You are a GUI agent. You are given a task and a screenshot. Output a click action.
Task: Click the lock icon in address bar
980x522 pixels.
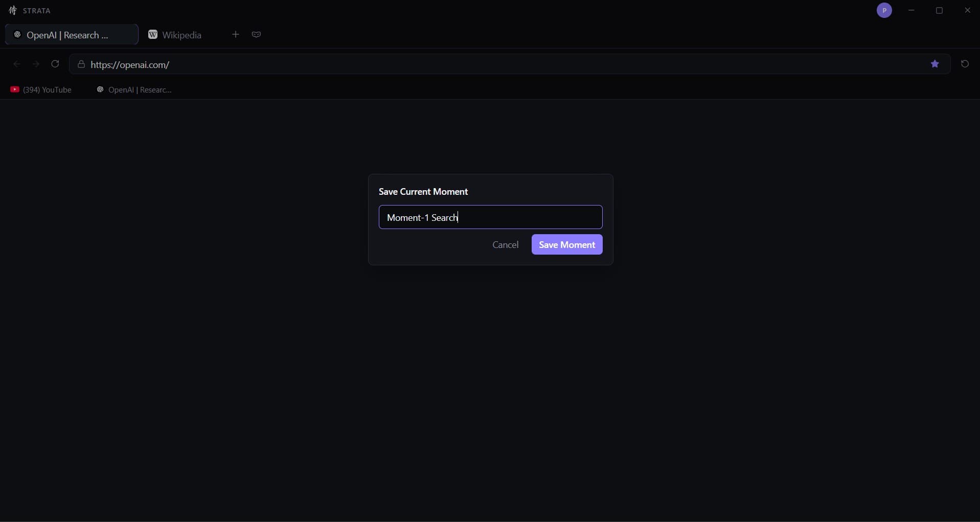[x=81, y=64]
